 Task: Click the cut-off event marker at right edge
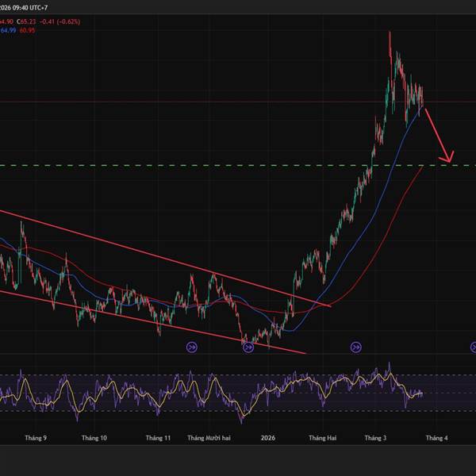tap(474, 347)
